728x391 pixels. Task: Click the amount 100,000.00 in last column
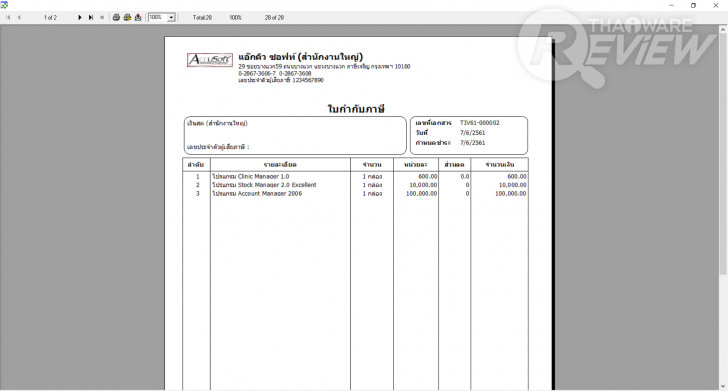pyautogui.click(x=510, y=194)
